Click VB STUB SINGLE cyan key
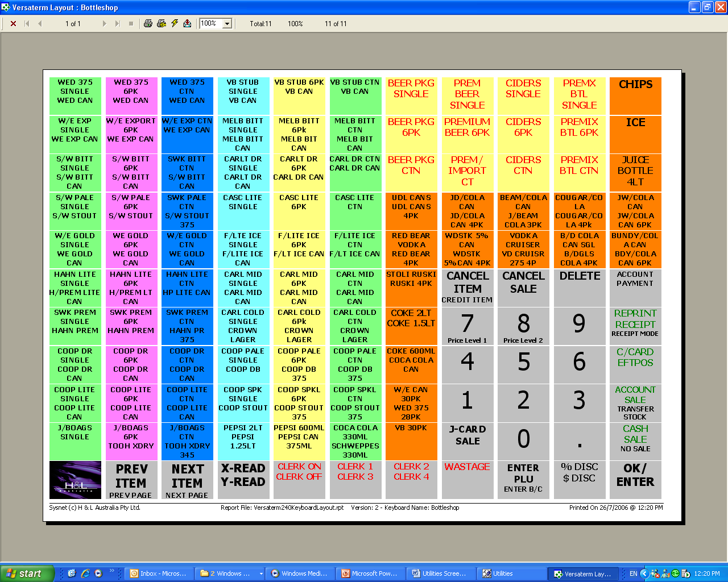 [x=243, y=96]
